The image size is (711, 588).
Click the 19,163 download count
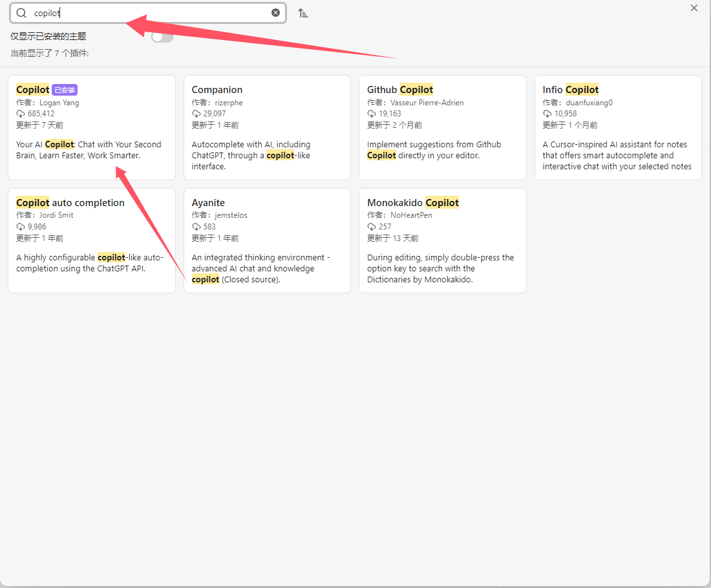click(390, 114)
